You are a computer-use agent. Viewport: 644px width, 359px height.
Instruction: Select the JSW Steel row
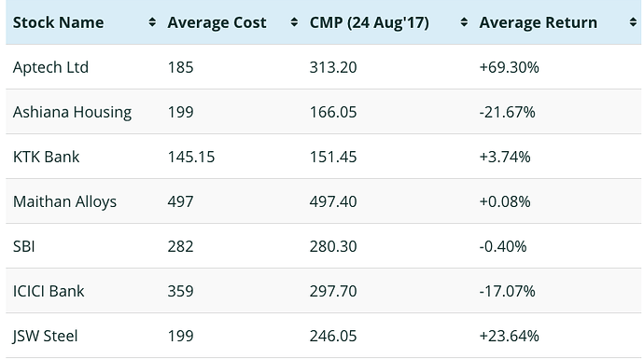323,335
